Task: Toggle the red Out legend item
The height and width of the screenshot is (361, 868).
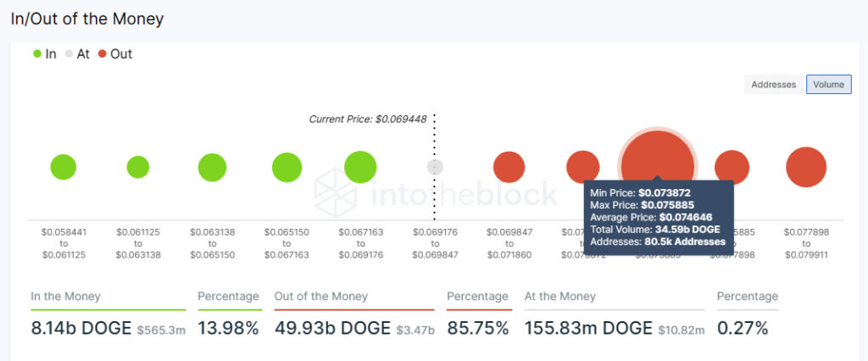Action: pyautogui.click(x=114, y=54)
